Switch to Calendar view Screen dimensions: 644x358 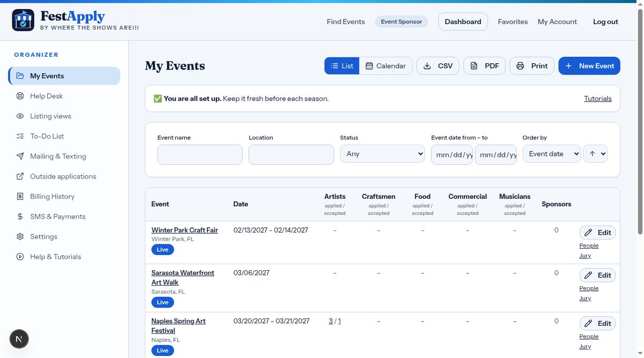pyautogui.click(x=386, y=66)
